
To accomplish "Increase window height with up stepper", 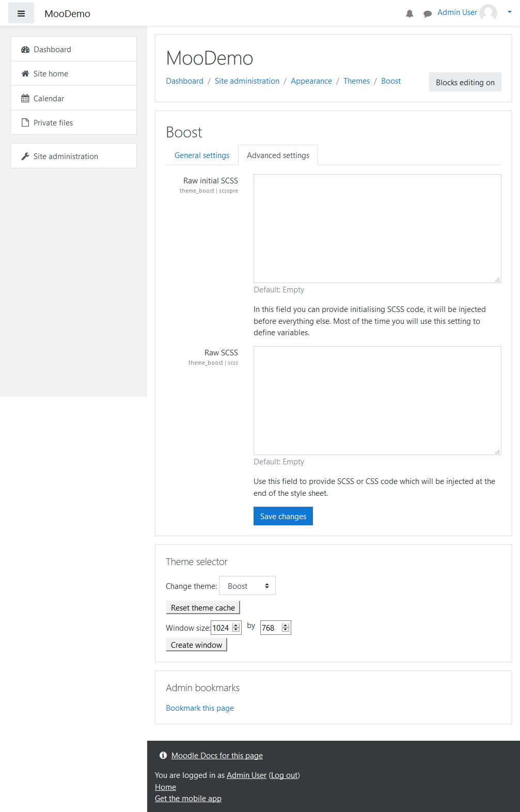I will 286,626.
